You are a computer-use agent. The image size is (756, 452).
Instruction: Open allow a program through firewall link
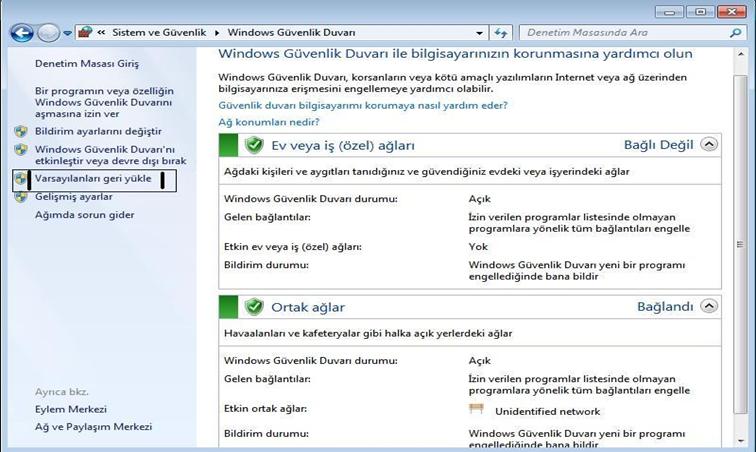click(x=104, y=102)
